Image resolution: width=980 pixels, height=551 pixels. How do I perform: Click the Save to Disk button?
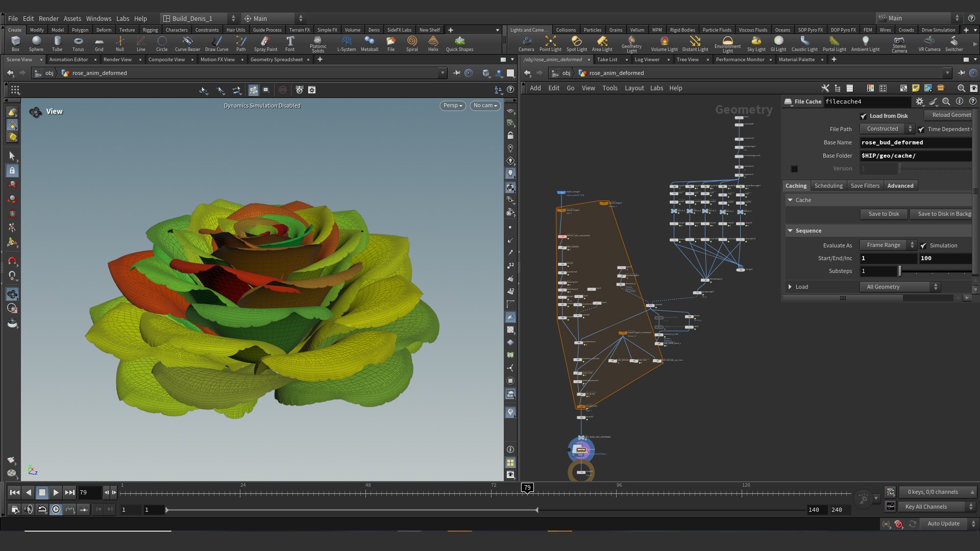click(884, 214)
